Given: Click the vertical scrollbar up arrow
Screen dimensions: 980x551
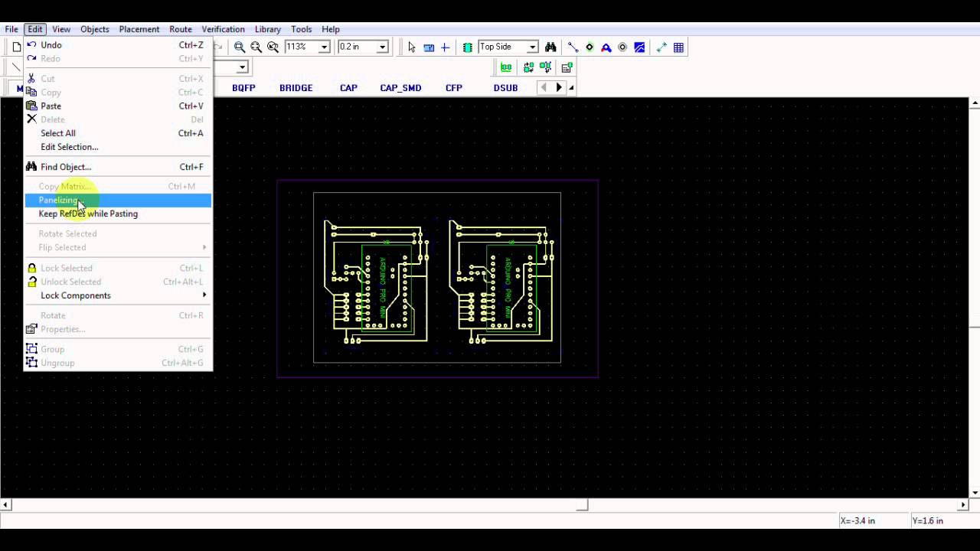Looking at the screenshot, I should (x=975, y=103).
